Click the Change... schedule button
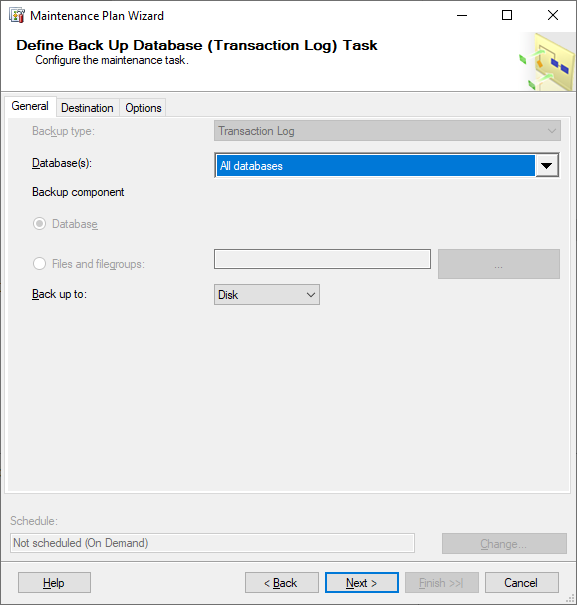577x605 pixels. [504, 544]
